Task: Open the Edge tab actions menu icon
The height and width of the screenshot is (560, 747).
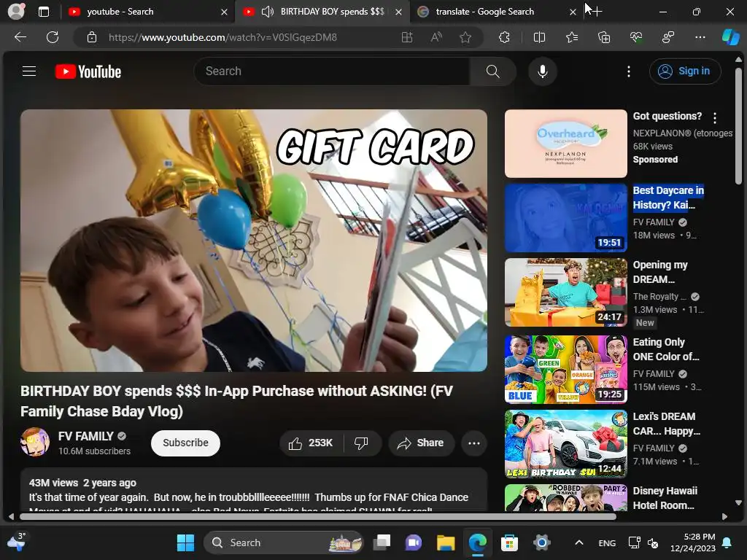Action: pyautogui.click(x=44, y=12)
